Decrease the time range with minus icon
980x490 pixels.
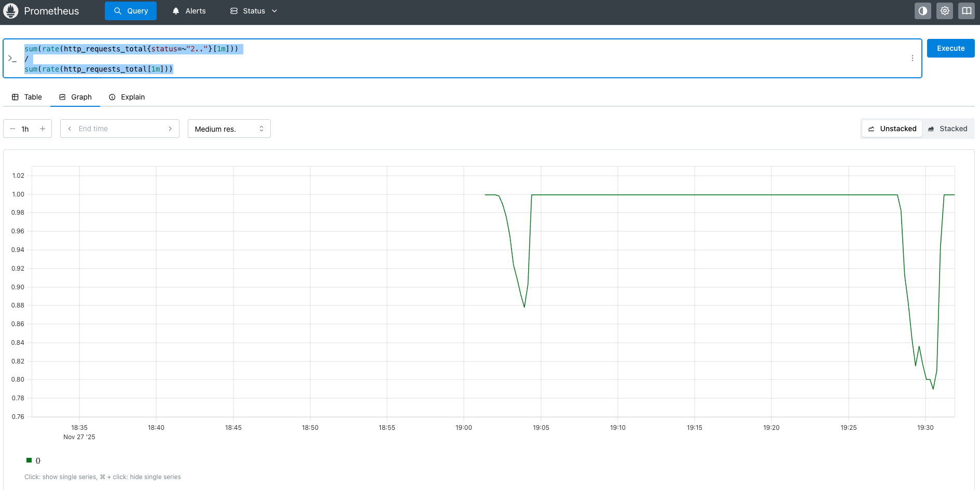tap(12, 129)
